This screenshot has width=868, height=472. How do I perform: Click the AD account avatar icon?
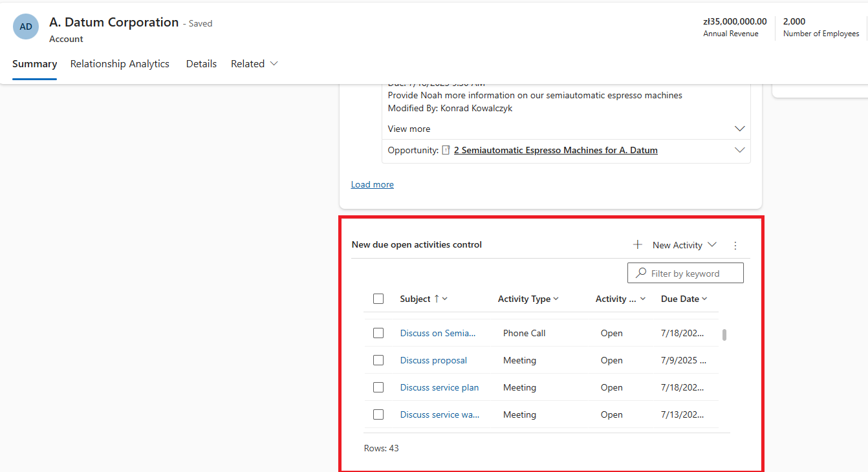pos(26,27)
